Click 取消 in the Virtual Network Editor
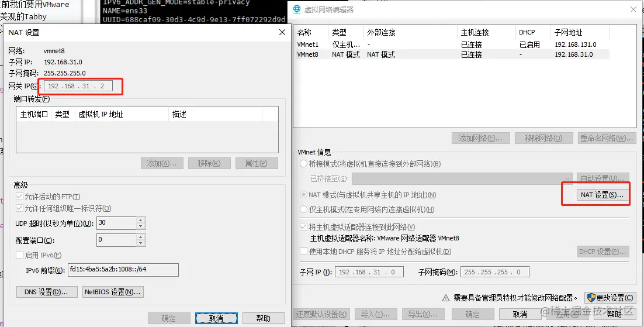644x327 pixels. pos(520,314)
